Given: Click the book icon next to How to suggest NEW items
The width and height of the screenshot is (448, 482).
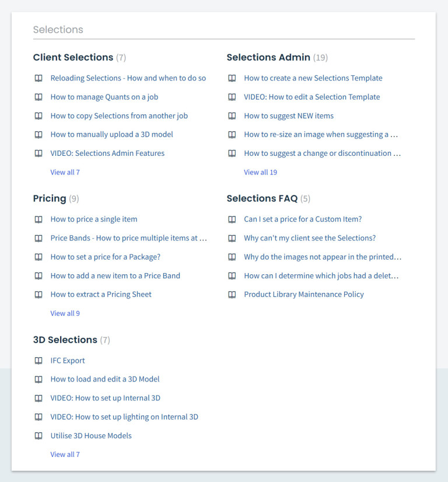Looking at the screenshot, I should point(232,116).
